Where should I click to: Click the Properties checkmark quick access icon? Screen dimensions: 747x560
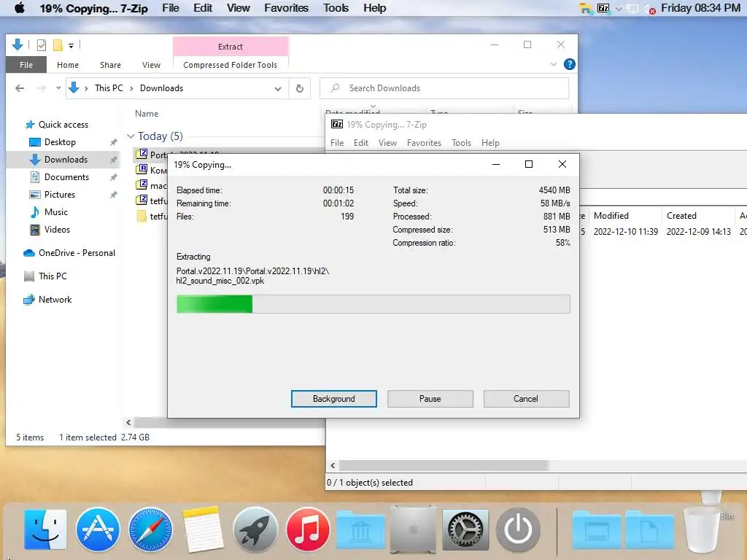coord(42,45)
